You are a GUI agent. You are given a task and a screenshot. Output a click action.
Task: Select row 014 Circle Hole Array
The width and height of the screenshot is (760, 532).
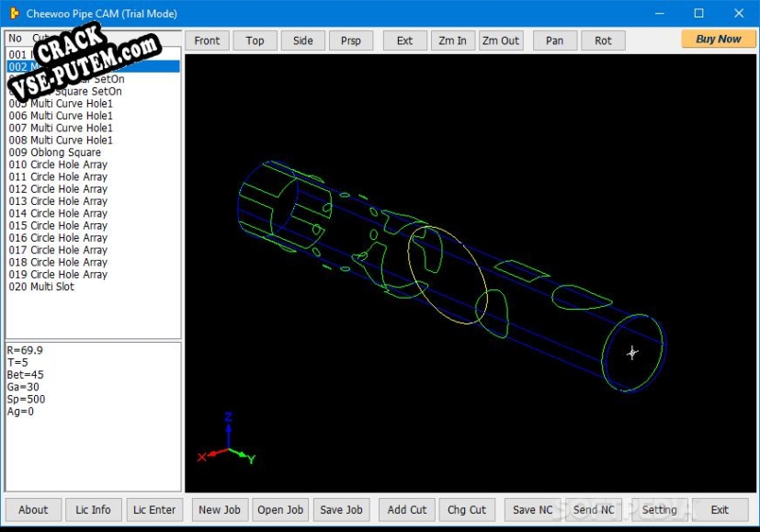(x=93, y=213)
